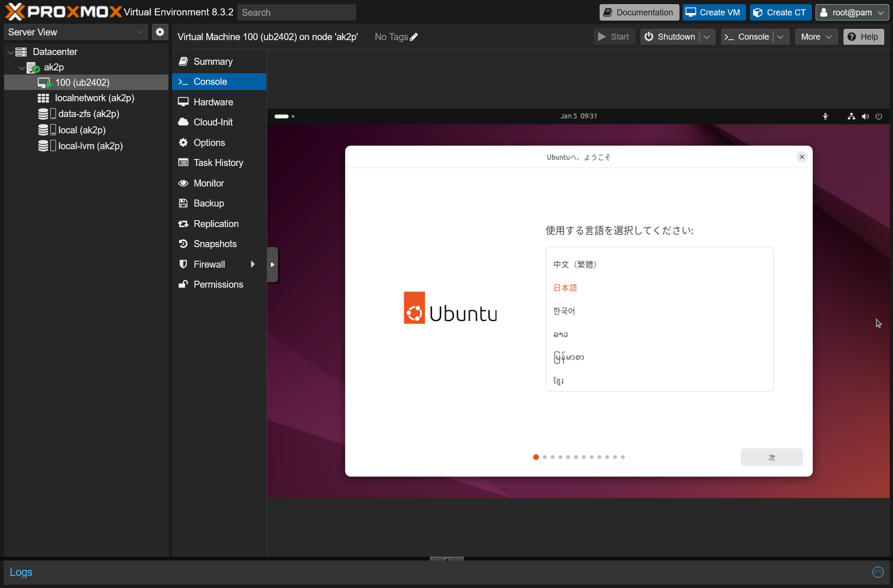Viewport: 893px width, 588px height.
Task: Select ខ្មែរ language
Action: pyautogui.click(x=659, y=380)
